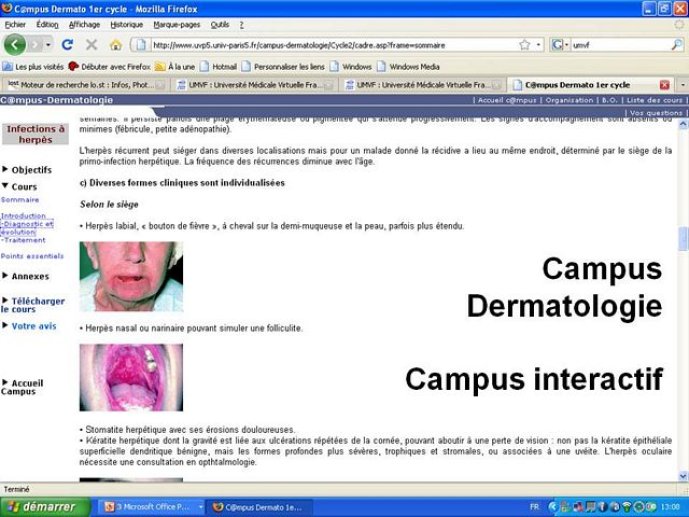Click Accueil Campus in sidebar
Screen dimensions: 689x517
[22, 387]
